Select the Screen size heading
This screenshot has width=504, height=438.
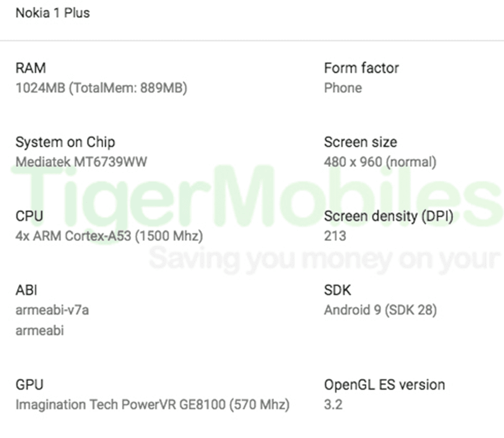point(360,142)
